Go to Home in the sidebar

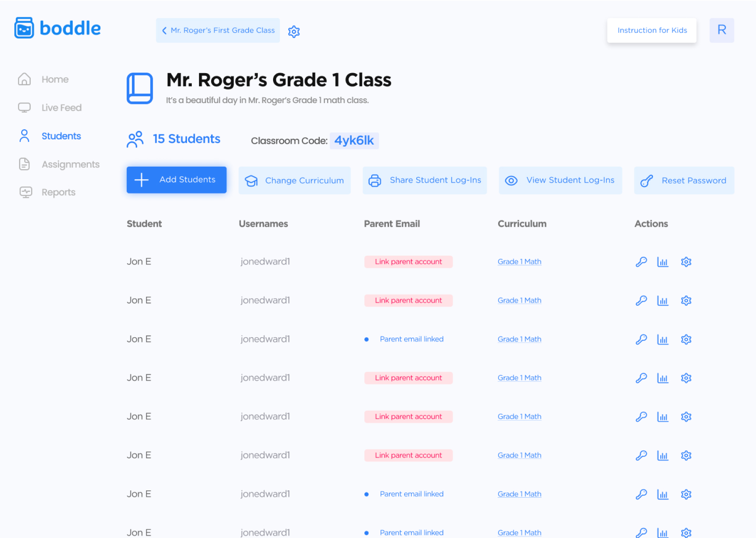43,79
